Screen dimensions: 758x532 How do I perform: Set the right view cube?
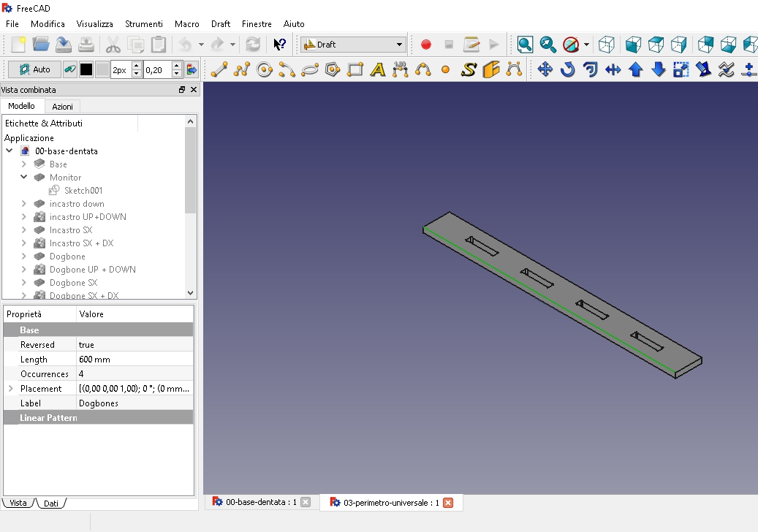tap(678, 45)
